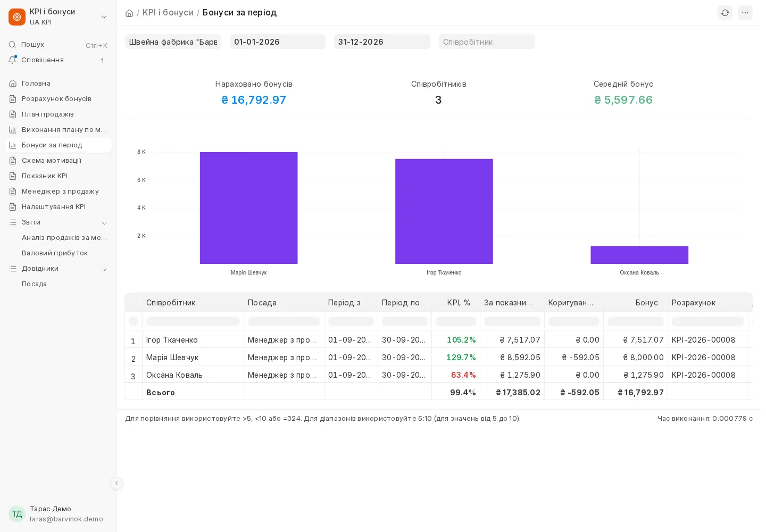Image resolution: width=766 pixels, height=532 pixels.
Task: Sort table by Бонус column header
Action: (x=635, y=303)
